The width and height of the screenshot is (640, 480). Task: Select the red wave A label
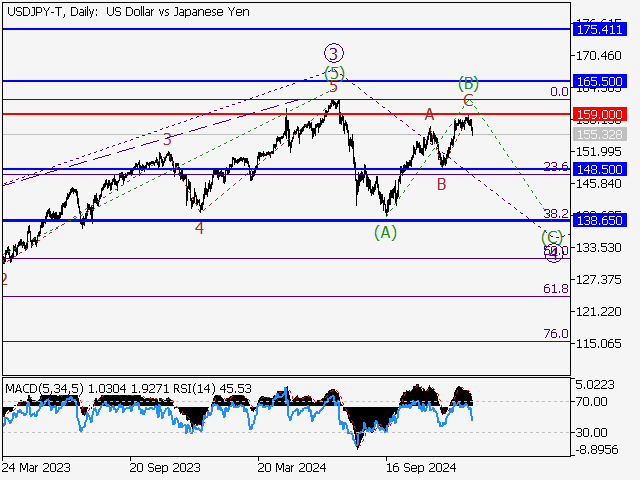coord(429,115)
